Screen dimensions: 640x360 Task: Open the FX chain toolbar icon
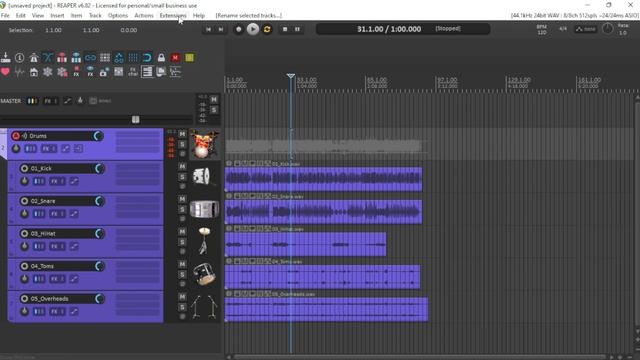[133, 72]
